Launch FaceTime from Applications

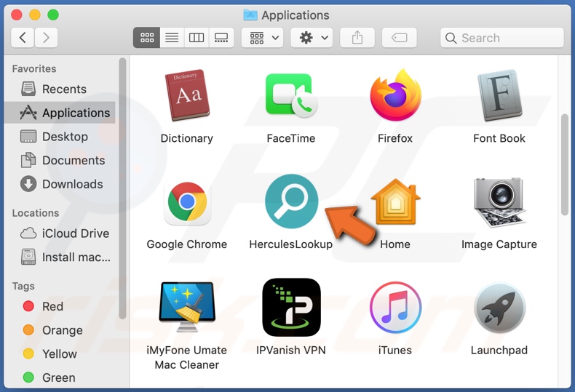click(290, 97)
